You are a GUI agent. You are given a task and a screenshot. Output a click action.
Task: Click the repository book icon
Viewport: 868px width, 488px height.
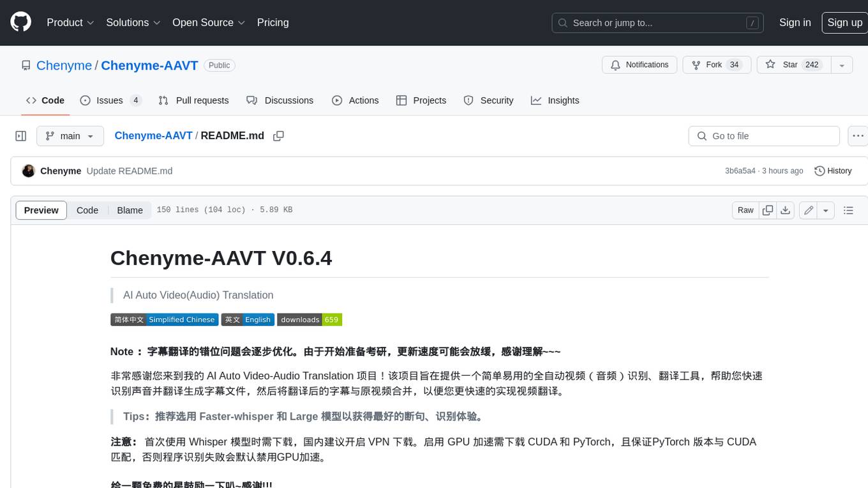26,65
